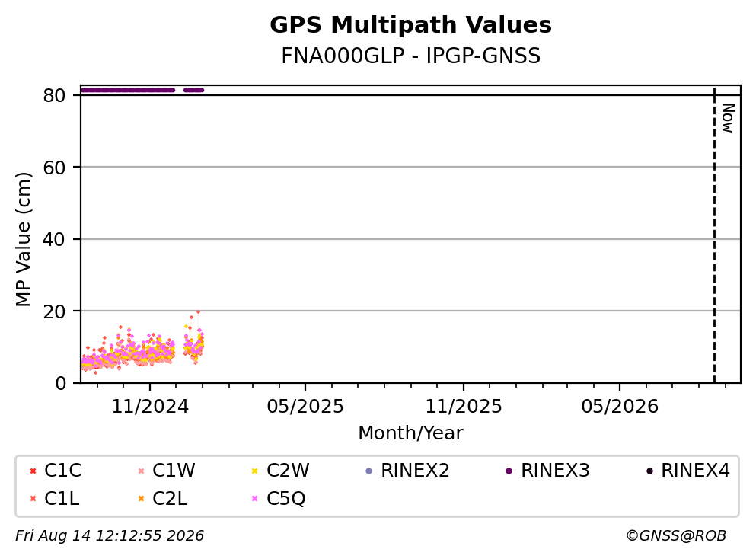
Task: Click the RINEX4 legend dot
Action: click(x=649, y=471)
